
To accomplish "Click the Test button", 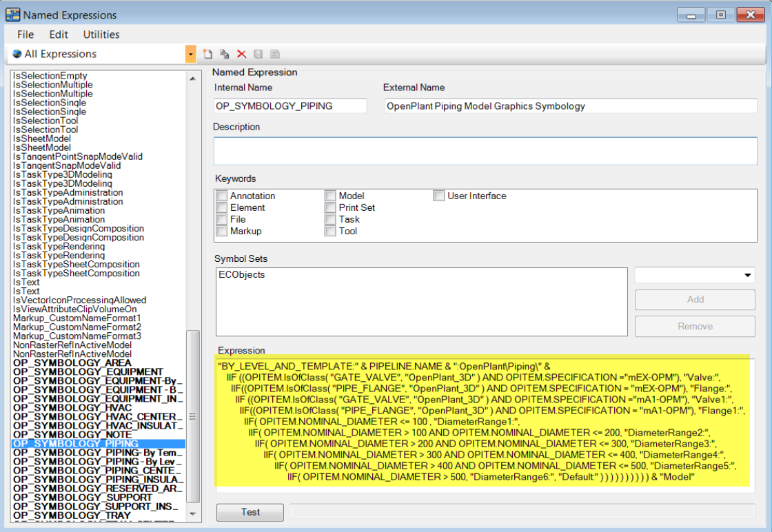I will [250, 512].
